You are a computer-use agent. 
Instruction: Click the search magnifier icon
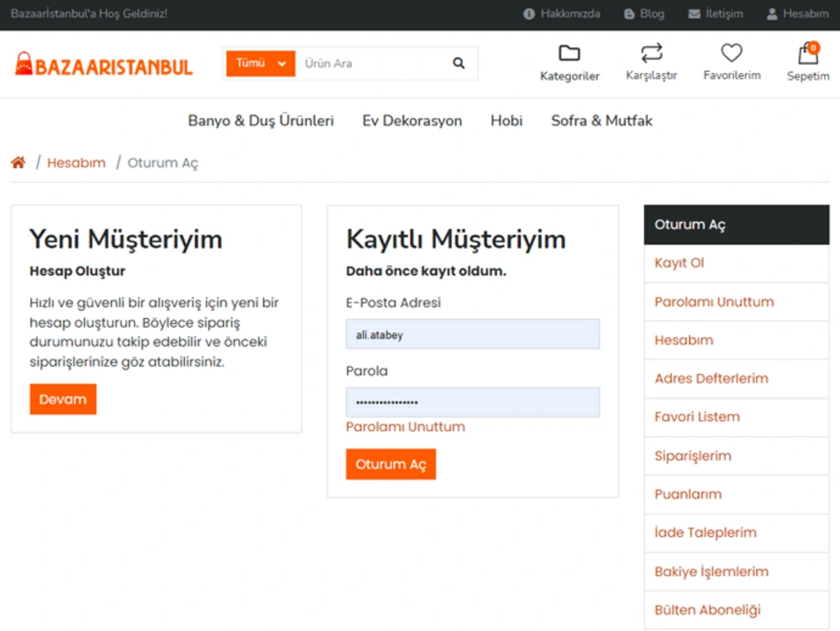(459, 63)
